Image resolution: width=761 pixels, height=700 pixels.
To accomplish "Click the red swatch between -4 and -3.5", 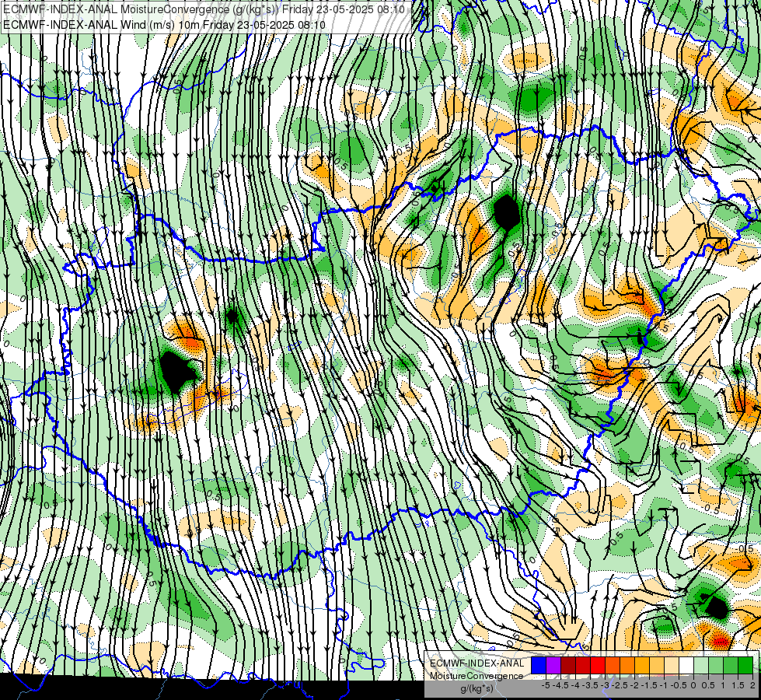I will pyautogui.click(x=583, y=665).
